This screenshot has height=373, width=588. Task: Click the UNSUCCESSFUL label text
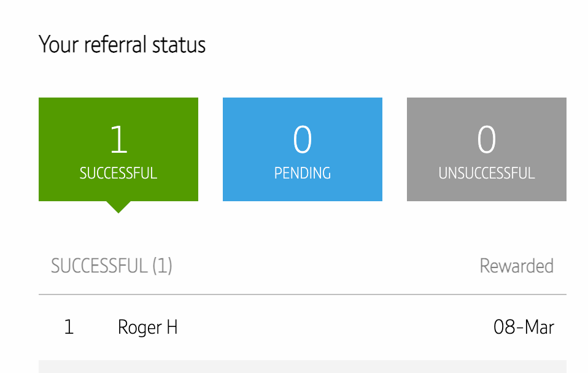pyautogui.click(x=486, y=173)
